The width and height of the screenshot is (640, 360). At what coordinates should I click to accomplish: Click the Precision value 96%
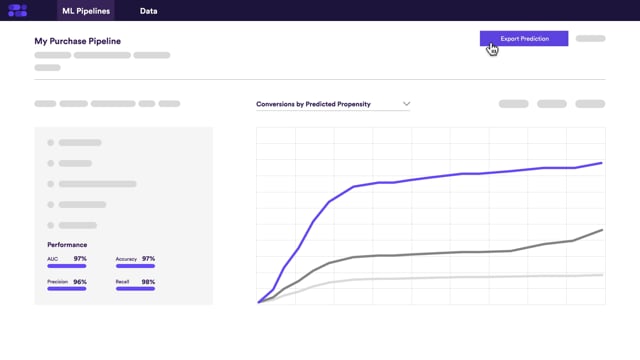tap(80, 282)
